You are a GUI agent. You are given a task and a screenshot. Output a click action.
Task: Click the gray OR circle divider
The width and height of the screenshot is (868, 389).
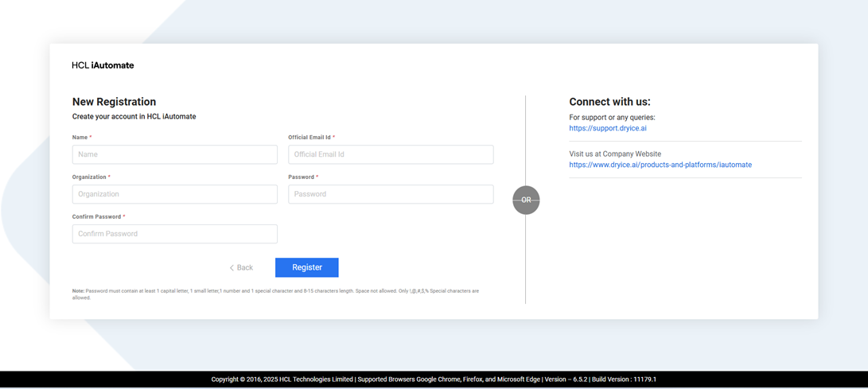tap(526, 200)
